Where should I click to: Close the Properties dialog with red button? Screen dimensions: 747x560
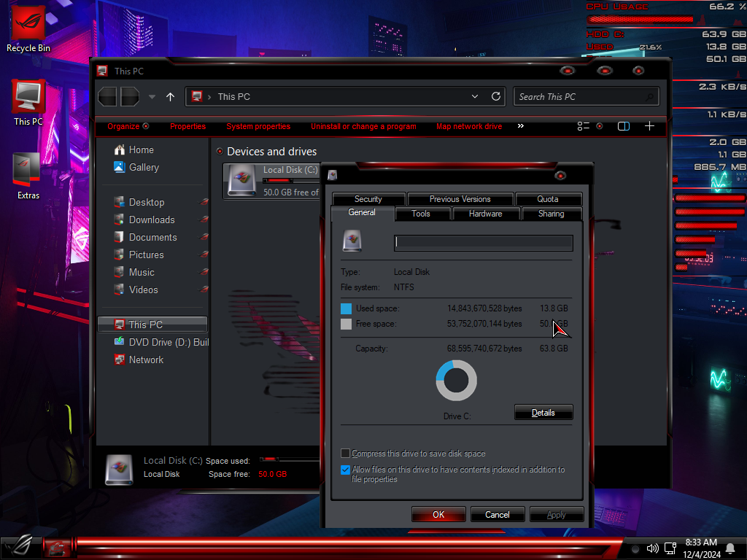(x=560, y=176)
